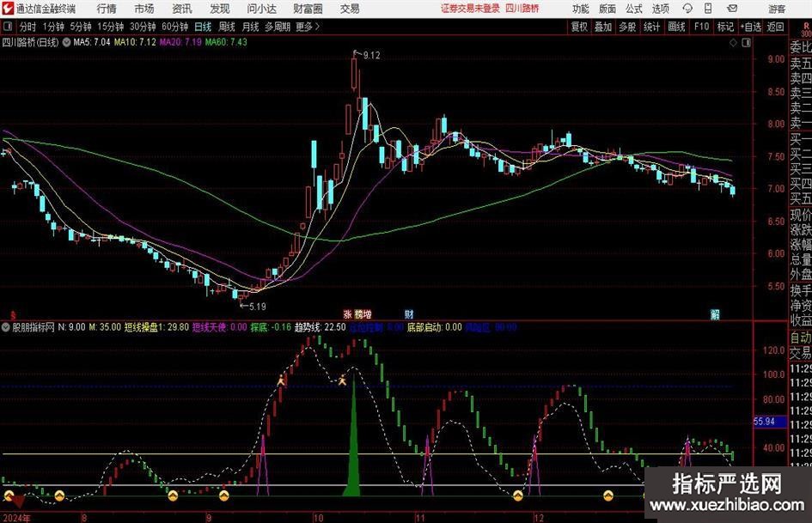
Task: Click the 游客 guest account label
Action: (x=777, y=9)
